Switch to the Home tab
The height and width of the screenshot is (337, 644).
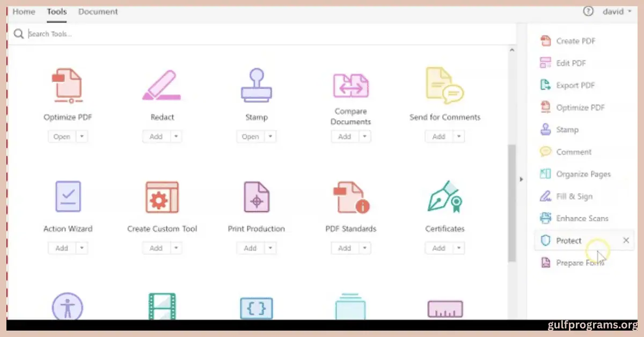point(24,11)
